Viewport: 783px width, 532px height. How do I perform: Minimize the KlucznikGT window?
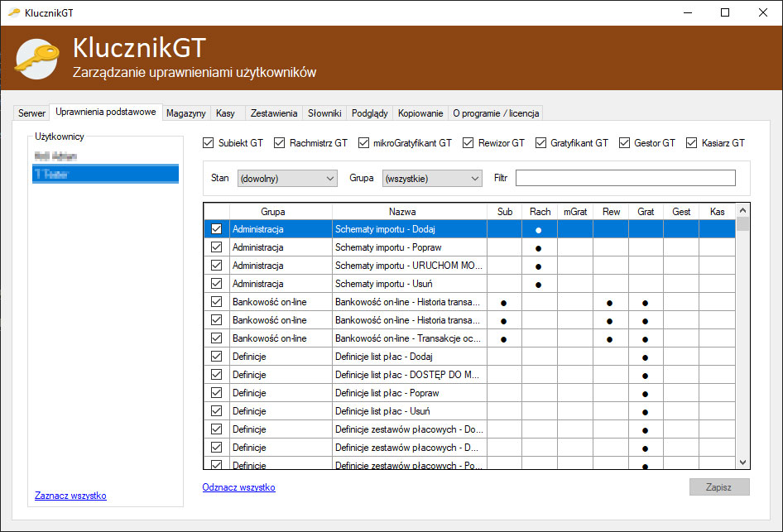[688, 12]
